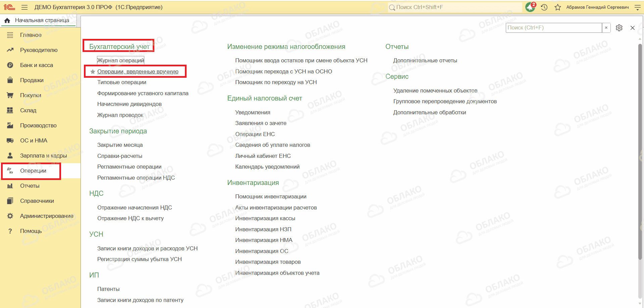Open the section settings gear
This screenshot has height=308, width=644.
pos(619,28)
